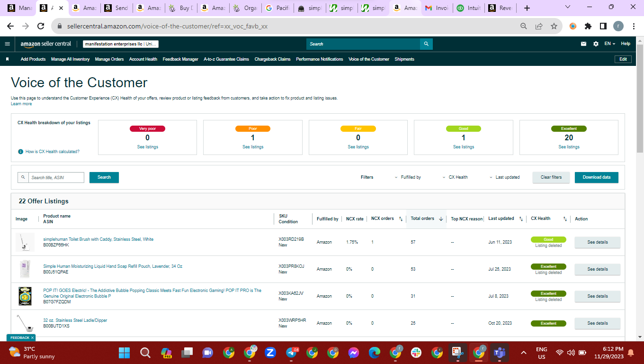See listings under Poor CX Health
The width and height of the screenshot is (644, 364).
pos(253,147)
